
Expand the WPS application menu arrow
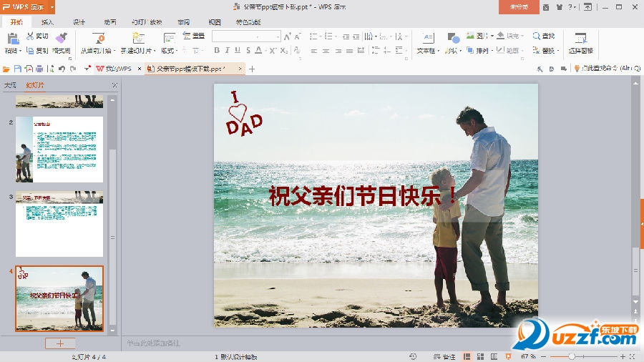[50, 7]
